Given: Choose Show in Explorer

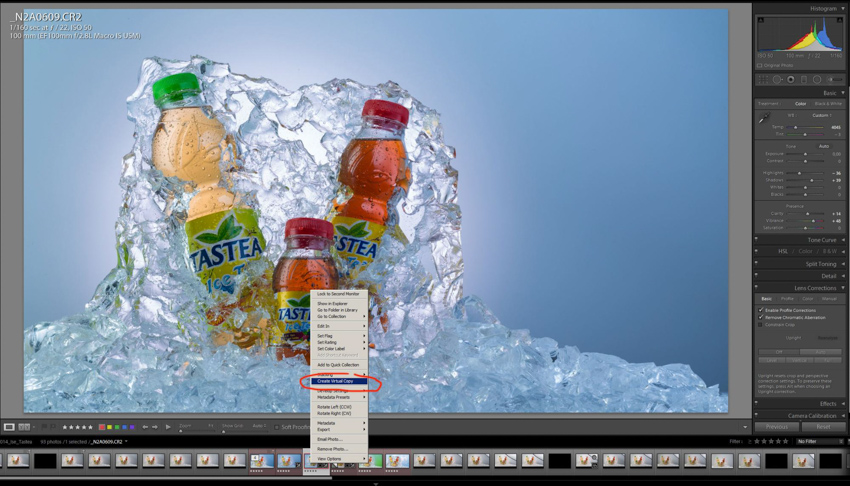Looking at the screenshot, I should click(339, 303).
